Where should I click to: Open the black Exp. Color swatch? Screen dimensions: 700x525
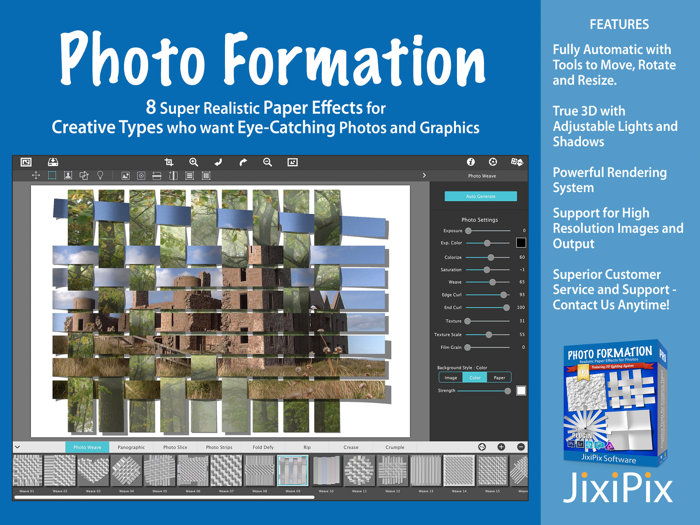point(521,243)
